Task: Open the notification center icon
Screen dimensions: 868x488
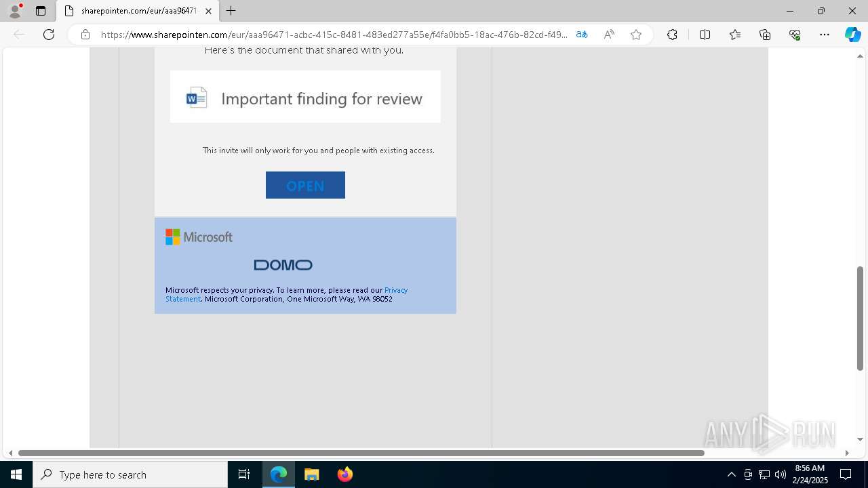Action: point(846,474)
